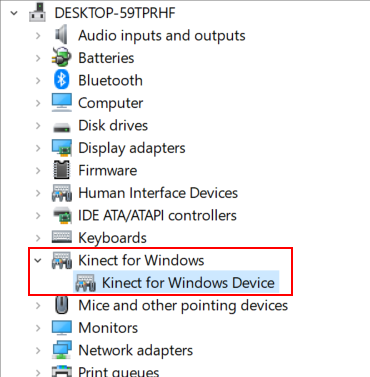The width and height of the screenshot is (370, 377).
Task: Collapse the Kinect for Windows category
Action: [x=38, y=260]
